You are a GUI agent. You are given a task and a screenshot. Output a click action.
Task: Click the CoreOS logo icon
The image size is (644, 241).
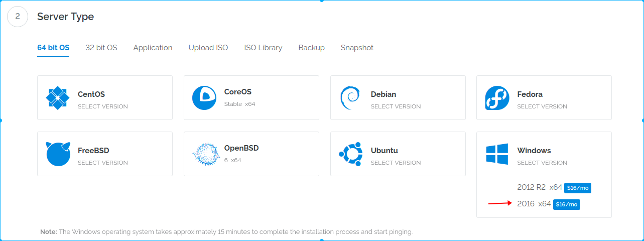pyautogui.click(x=204, y=98)
